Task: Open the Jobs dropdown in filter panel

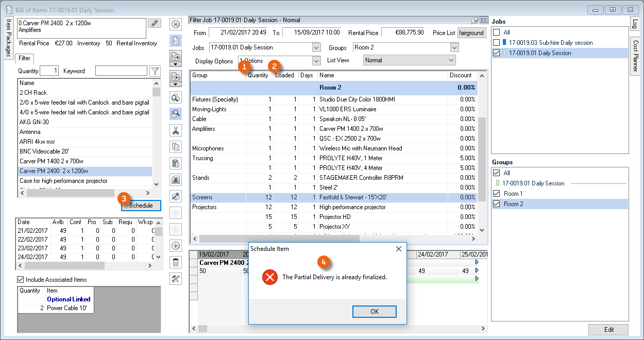Action: click(316, 47)
